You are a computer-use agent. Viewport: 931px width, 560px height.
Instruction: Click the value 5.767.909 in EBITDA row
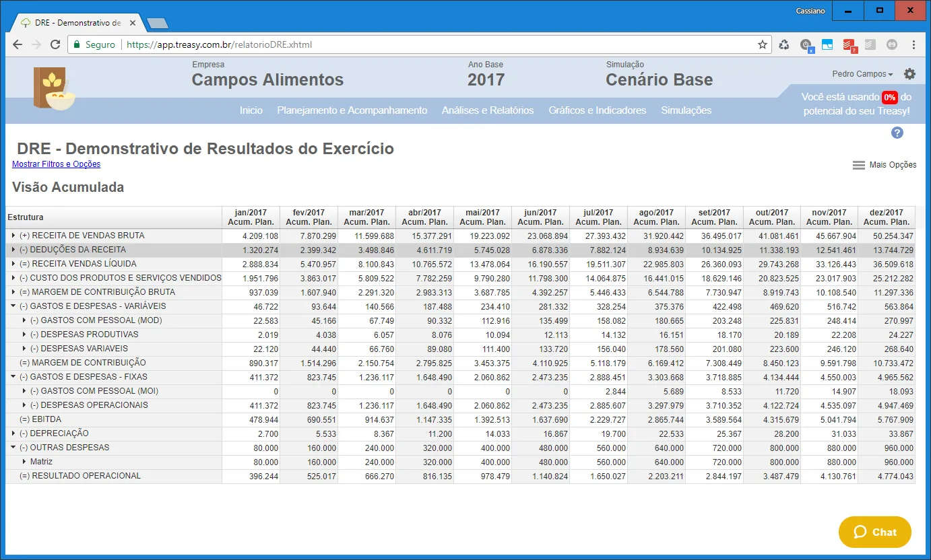point(894,419)
